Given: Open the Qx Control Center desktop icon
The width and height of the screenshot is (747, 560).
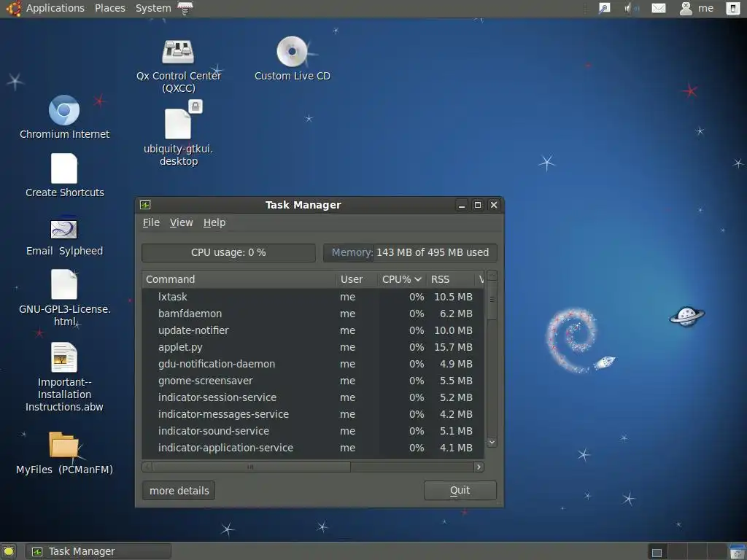Looking at the screenshot, I should tap(178, 52).
